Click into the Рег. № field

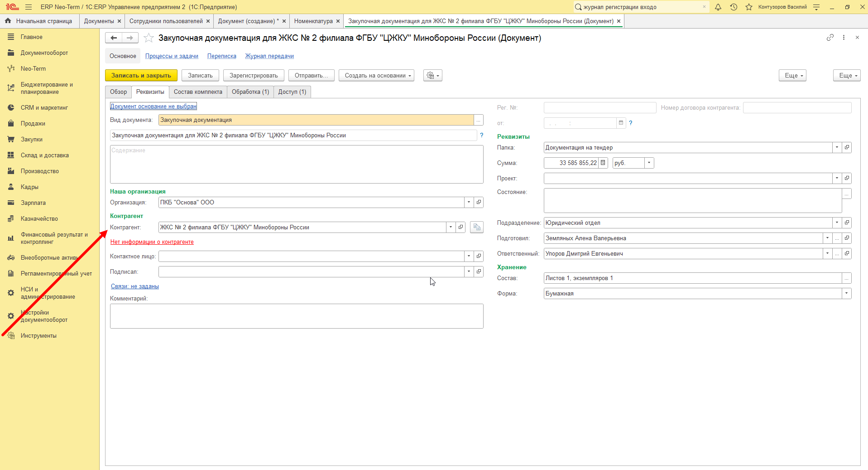click(x=600, y=107)
